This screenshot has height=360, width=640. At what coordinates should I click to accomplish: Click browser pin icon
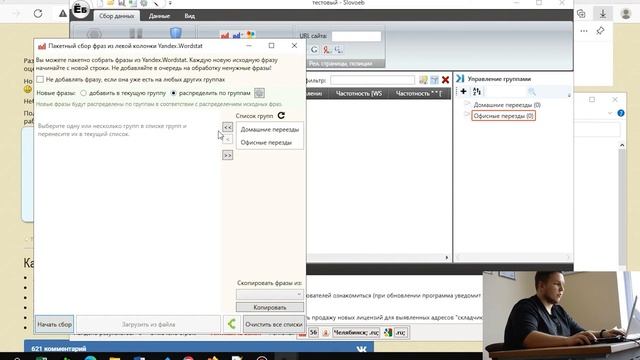pyautogui.click(x=600, y=31)
